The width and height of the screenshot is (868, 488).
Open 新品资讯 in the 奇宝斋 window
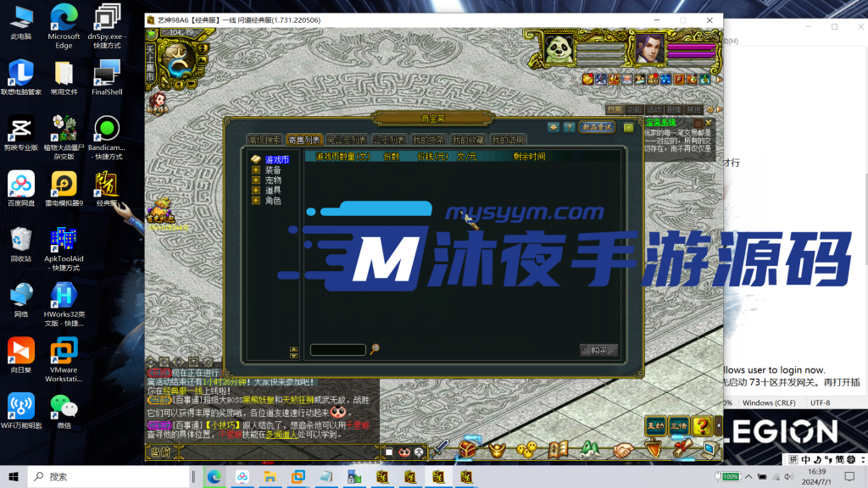tap(596, 127)
